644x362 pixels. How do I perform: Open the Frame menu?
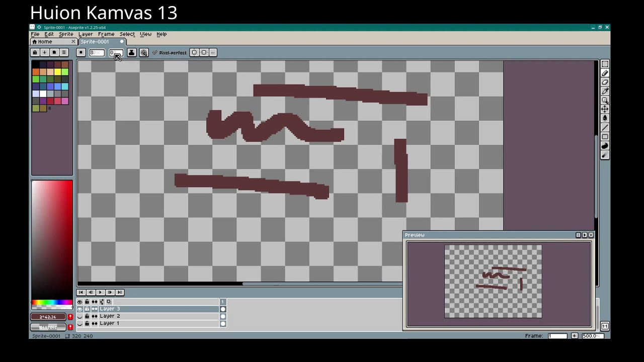pos(106,34)
